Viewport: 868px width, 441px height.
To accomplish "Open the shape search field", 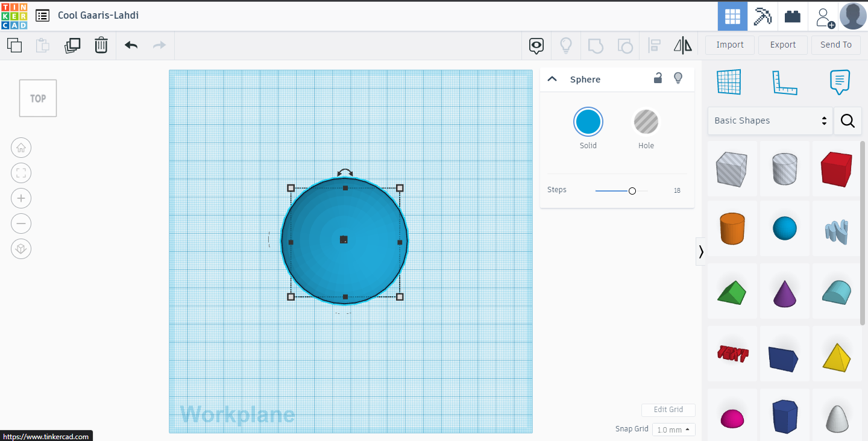I will 848,120.
